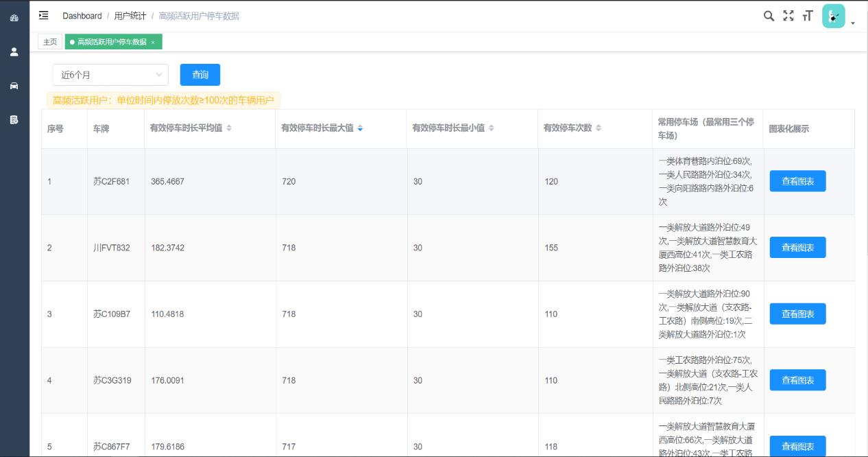Sort by 有效停车时长最大值 column
This screenshot has height=457, width=868.
(360, 128)
